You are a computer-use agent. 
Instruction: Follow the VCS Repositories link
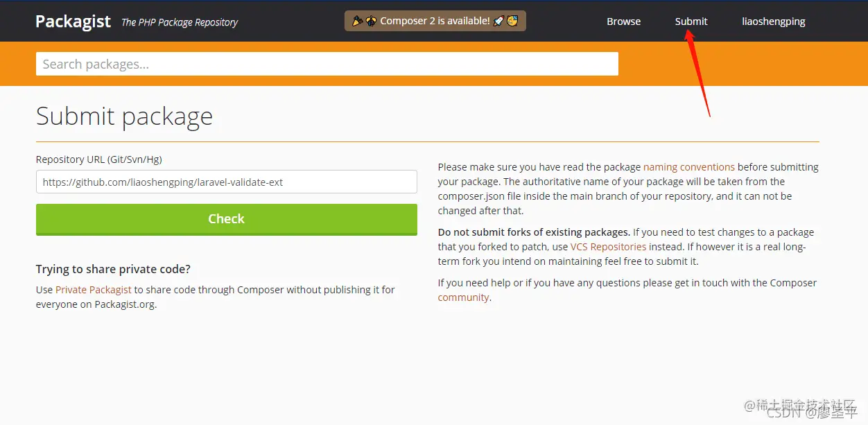pyautogui.click(x=608, y=247)
